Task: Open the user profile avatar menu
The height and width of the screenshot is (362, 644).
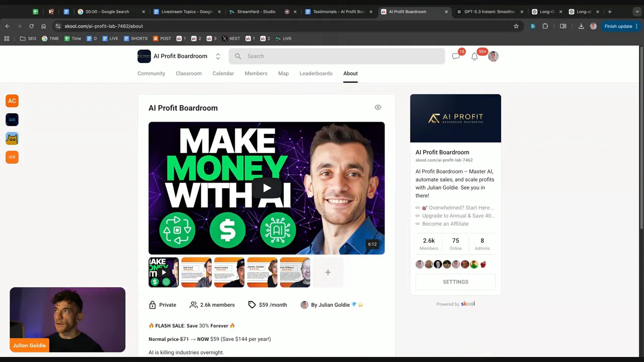Action: point(493,56)
